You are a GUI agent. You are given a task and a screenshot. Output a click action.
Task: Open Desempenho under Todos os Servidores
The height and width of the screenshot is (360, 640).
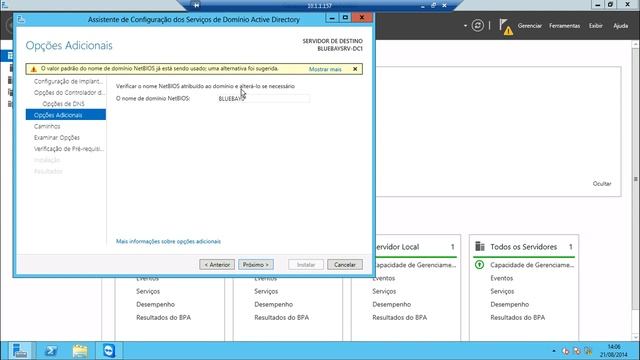tap(509, 304)
